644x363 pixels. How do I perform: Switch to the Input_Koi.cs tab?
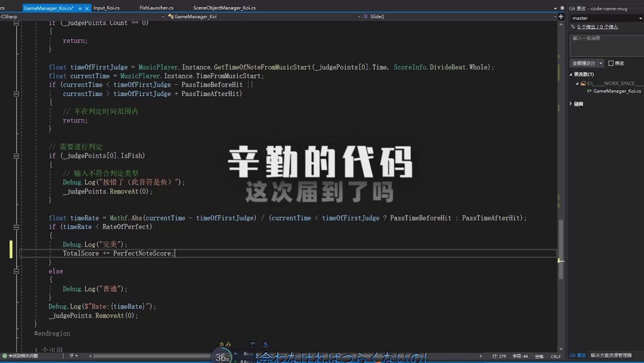point(106,8)
